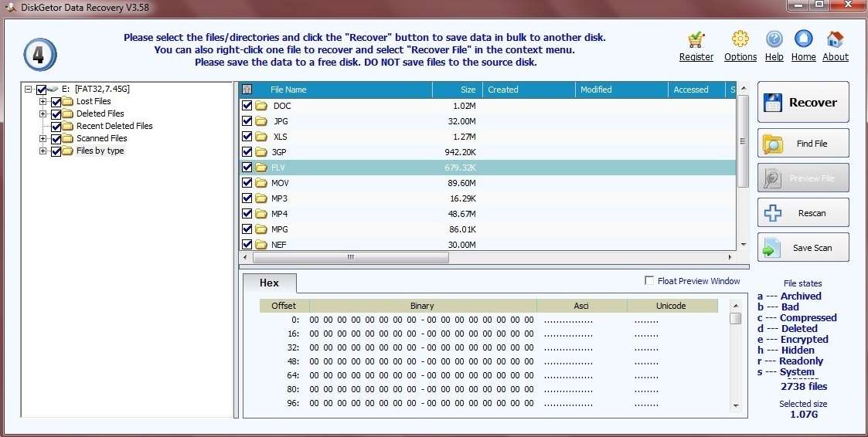Click the JPG folder icon
Image resolution: width=868 pixels, height=437 pixels.
pyautogui.click(x=261, y=121)
